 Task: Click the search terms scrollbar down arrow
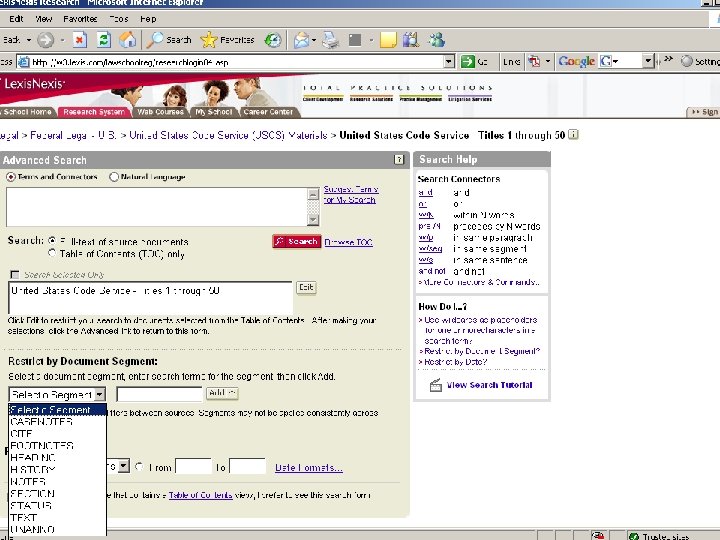(313, 220)
